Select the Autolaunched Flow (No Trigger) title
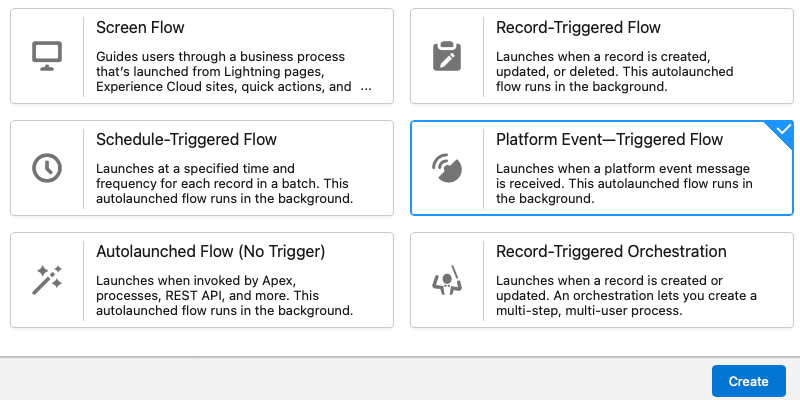The height and width of the screenshot is (400, 800). tap(211, 252)
